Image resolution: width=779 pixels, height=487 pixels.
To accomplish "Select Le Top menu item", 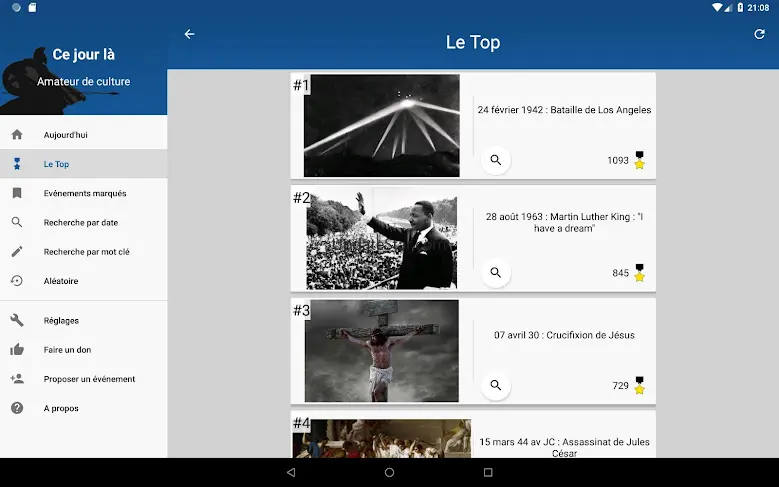I will click(57, 164).
